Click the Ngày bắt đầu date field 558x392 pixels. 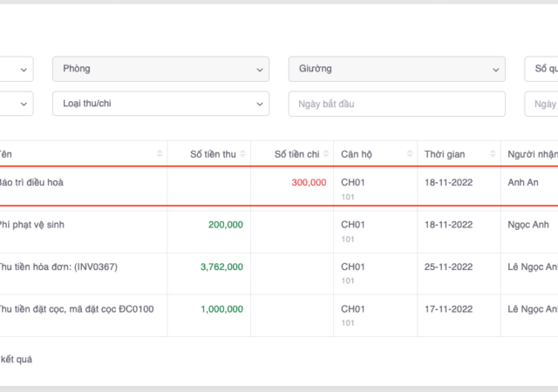click(397, 104)
